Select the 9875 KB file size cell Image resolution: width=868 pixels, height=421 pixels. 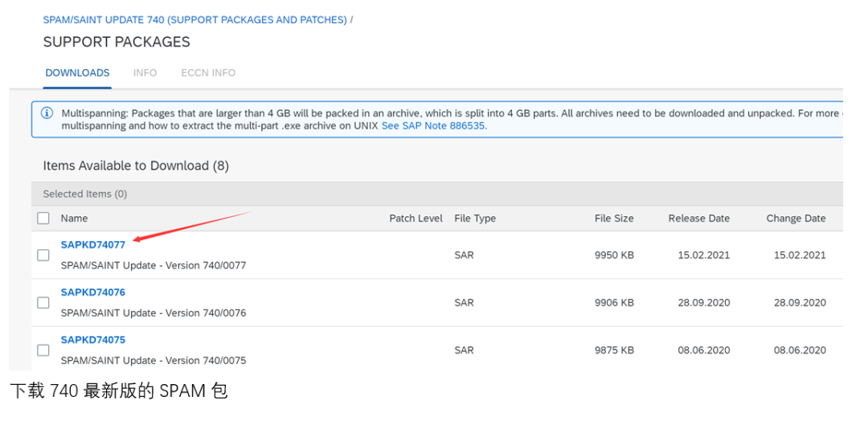[x=615, y=350]
